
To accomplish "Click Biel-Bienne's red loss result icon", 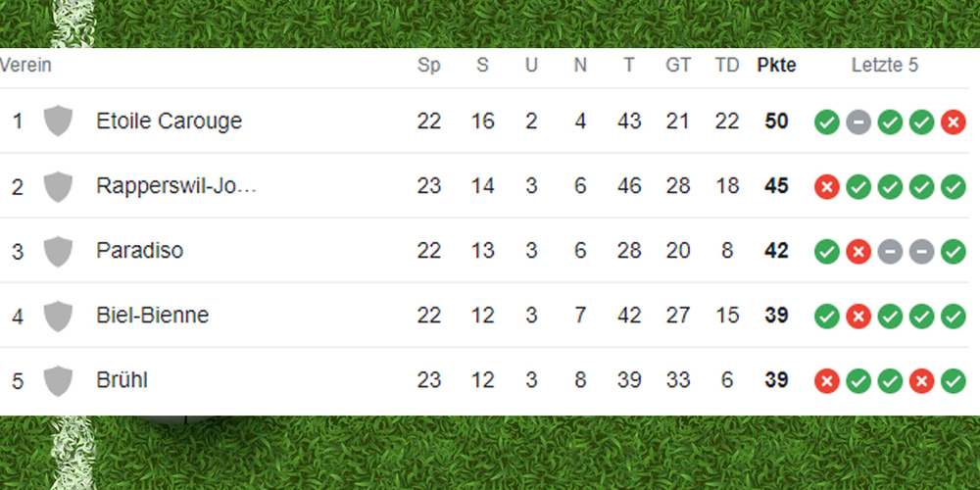I will [858, 317].
